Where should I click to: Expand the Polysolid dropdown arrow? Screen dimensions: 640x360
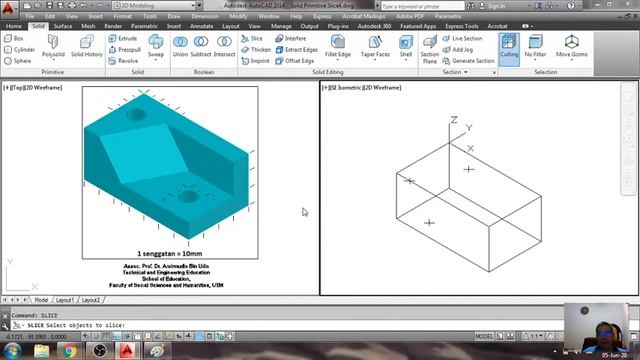(53, 60)
